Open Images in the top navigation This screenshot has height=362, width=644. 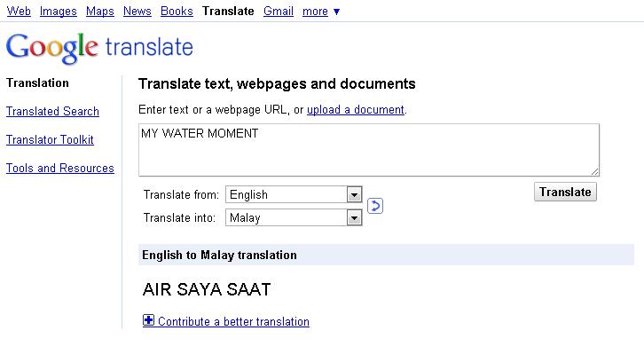[59, 12]
